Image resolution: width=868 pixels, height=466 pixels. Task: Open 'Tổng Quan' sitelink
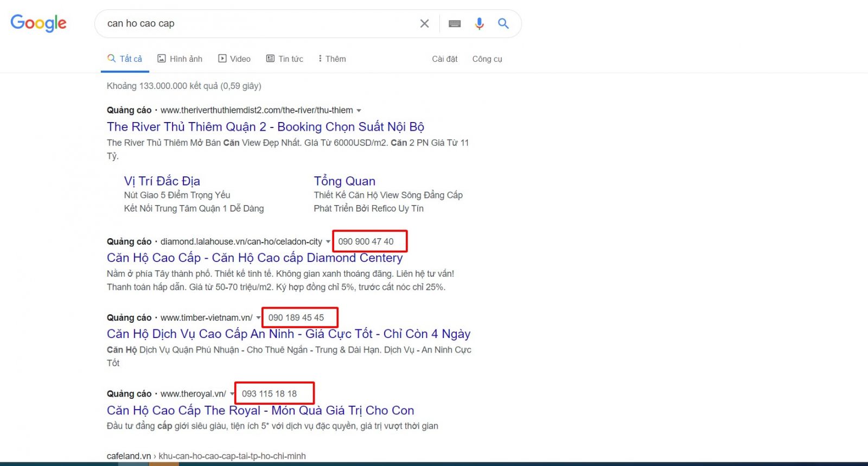coord(344,181)
